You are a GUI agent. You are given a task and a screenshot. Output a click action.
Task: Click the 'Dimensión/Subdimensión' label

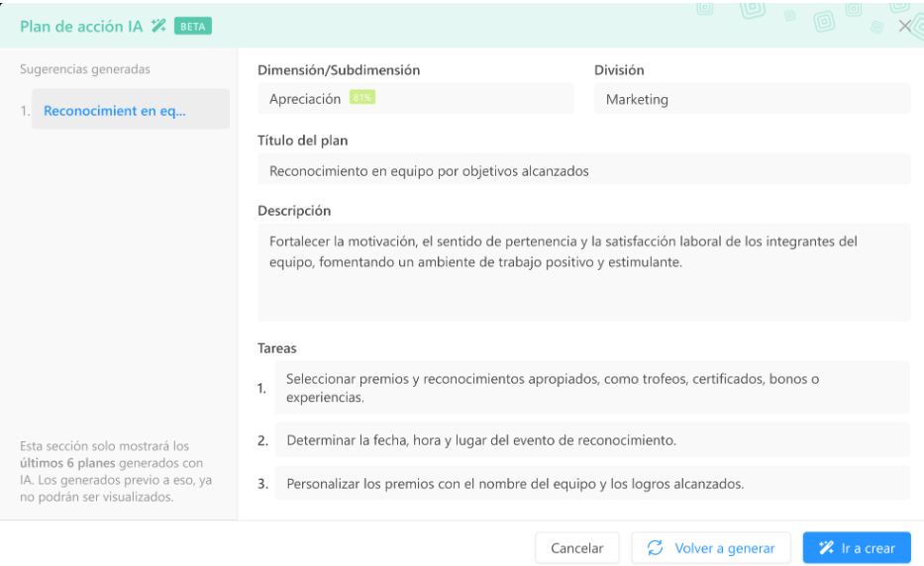click(x=339, y=70)
